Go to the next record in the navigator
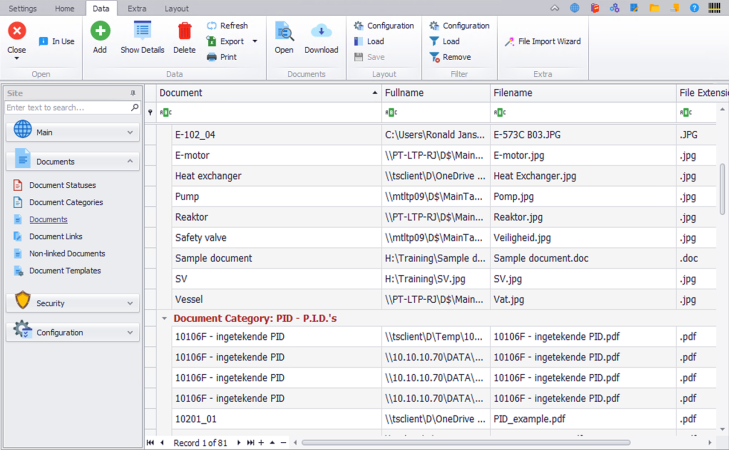 pyautogui.click(x=239, y=443)
